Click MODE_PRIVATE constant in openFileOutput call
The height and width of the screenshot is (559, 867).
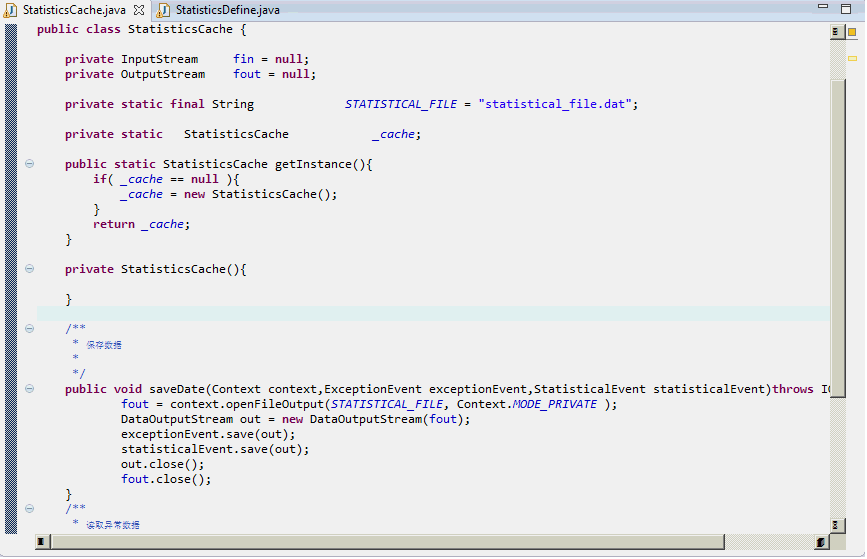click(555, 404)
